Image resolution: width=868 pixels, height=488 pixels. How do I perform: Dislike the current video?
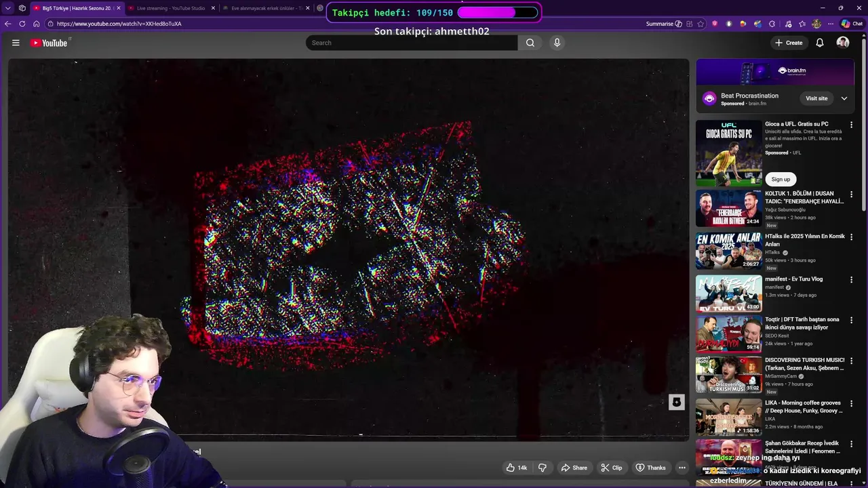pyautogui.click(x=542, y=468)
